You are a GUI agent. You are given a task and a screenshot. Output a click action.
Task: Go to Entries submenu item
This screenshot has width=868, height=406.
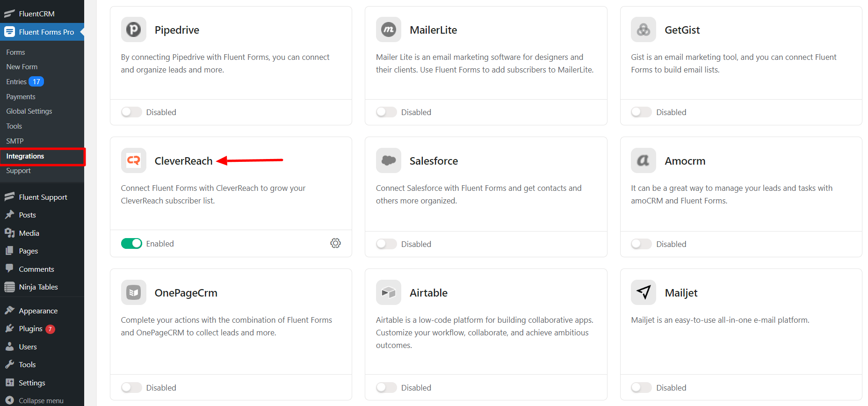(16, 82)
